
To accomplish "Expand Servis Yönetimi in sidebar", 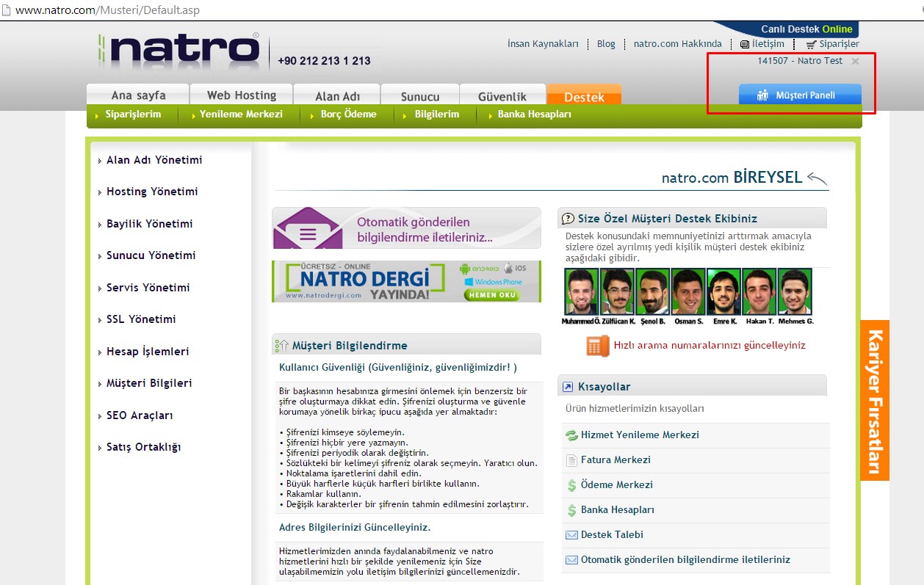I will tap(148, 288).
